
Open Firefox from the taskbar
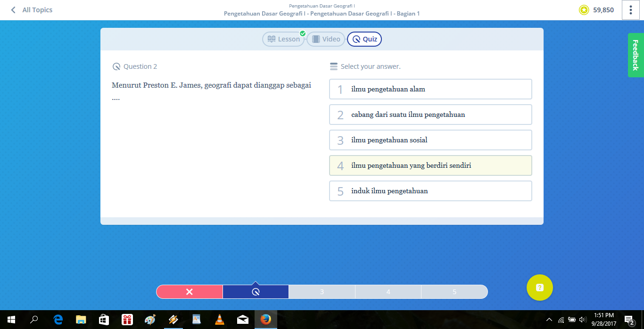265,320
